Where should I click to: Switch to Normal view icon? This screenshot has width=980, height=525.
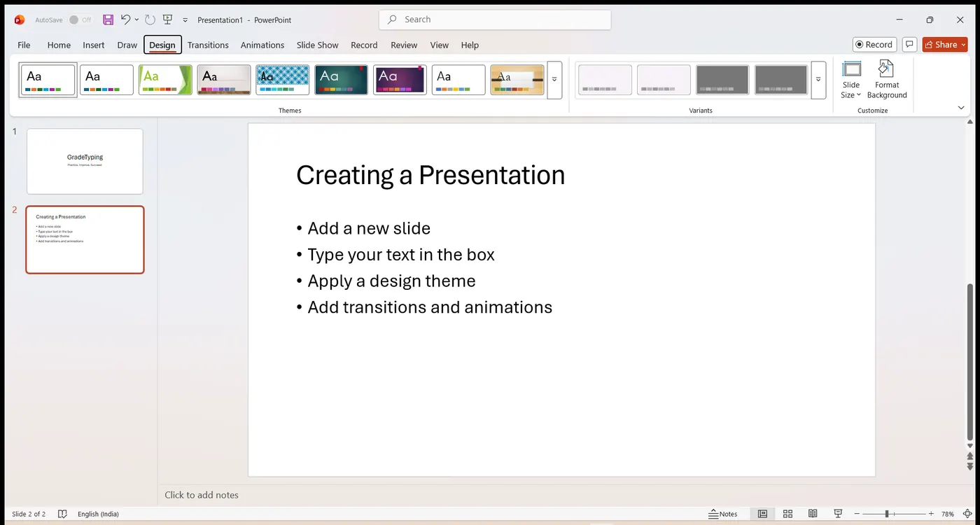point(762,514)
